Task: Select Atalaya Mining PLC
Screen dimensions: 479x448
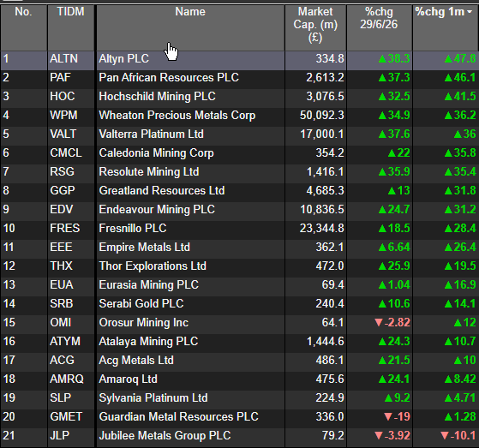Action: click(x=148, y=342)
